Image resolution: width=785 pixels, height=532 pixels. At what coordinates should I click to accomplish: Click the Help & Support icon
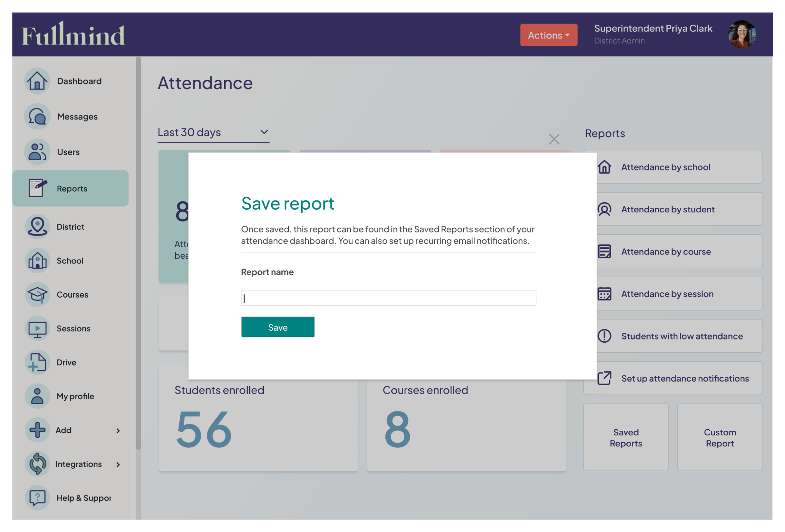click(37, 498)
